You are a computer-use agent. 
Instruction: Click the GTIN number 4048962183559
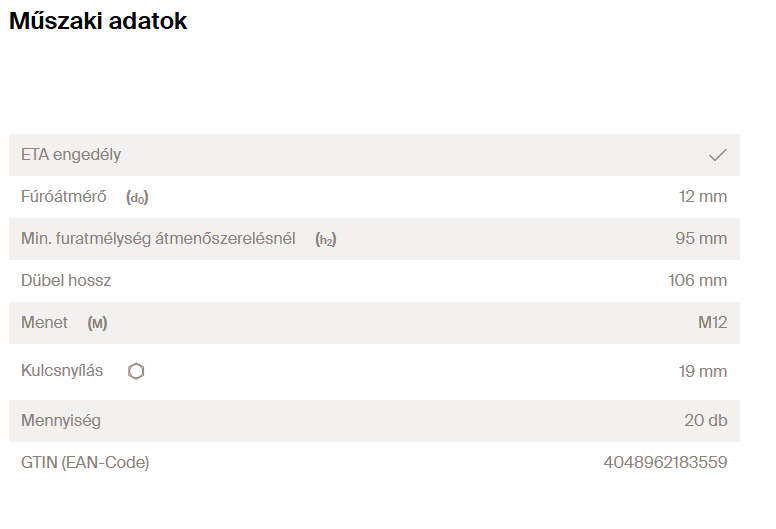(x=665, y=463)
